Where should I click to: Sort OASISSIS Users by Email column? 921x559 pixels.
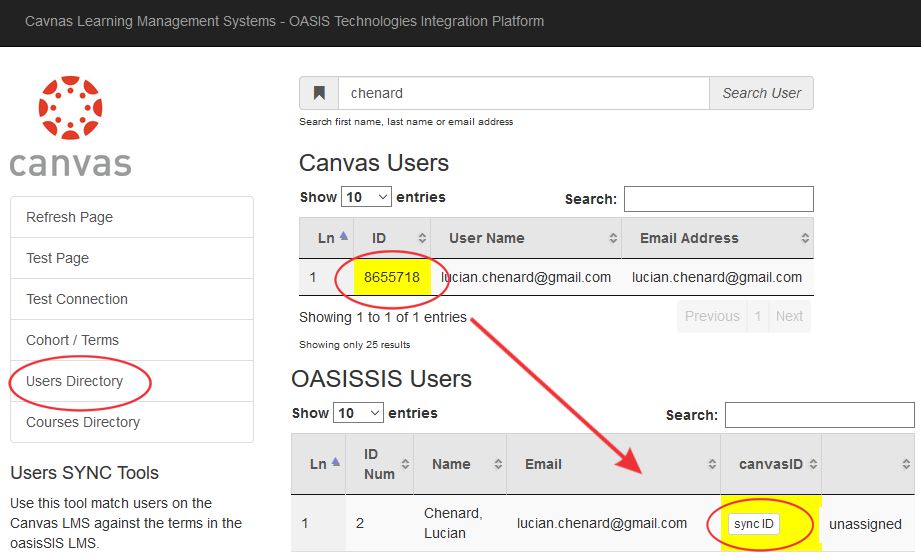[614, 464]
